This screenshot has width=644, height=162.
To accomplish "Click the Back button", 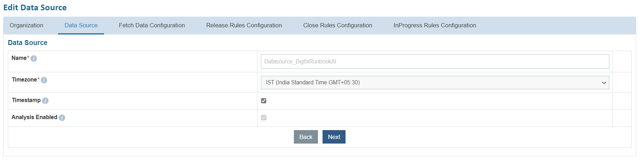I will click(x=306, y=137).
